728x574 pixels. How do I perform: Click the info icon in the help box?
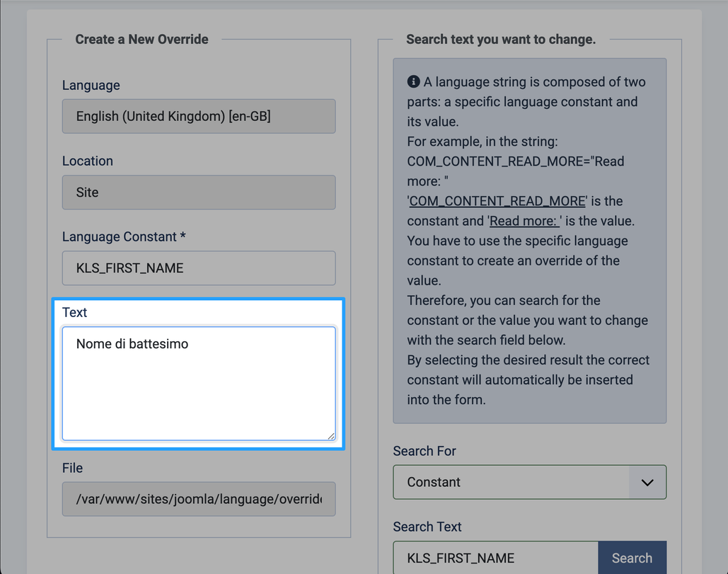[x=413, y=81]
